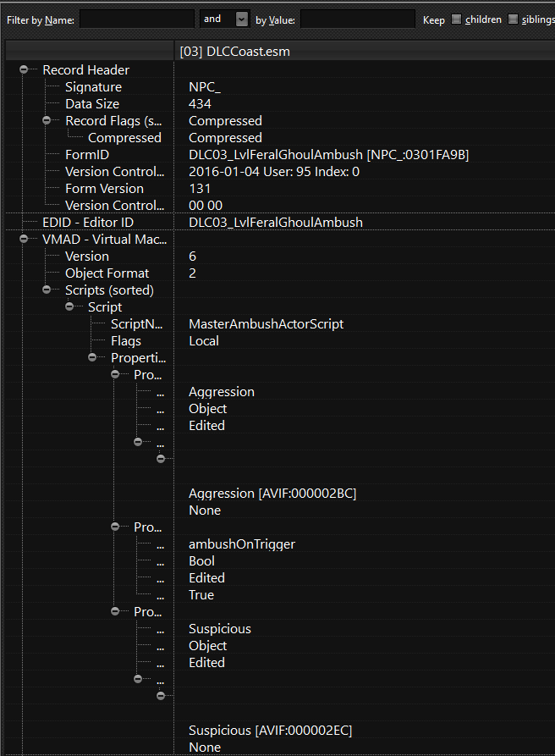
Task: Click the Filter by Name input field
Action: coord(137,19)
